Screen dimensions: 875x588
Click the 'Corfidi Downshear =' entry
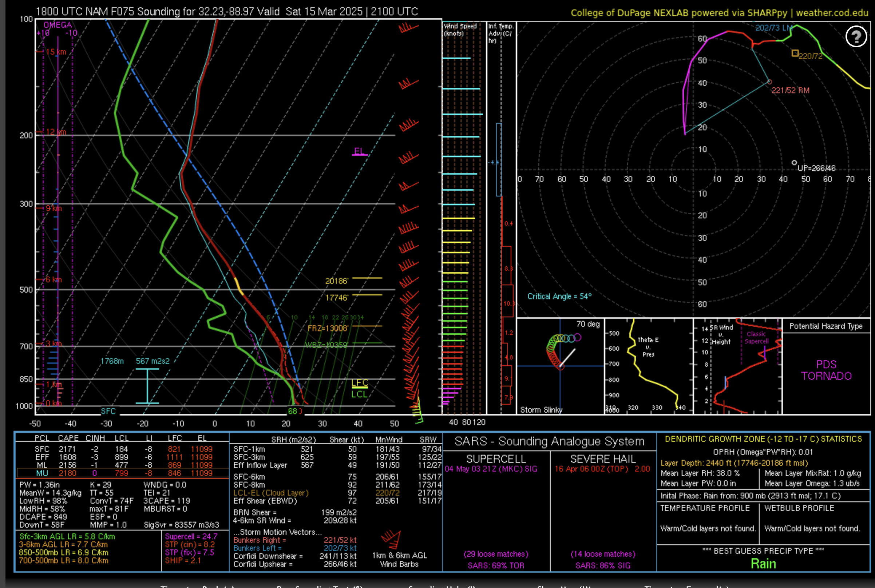click(x=295, y=556)
